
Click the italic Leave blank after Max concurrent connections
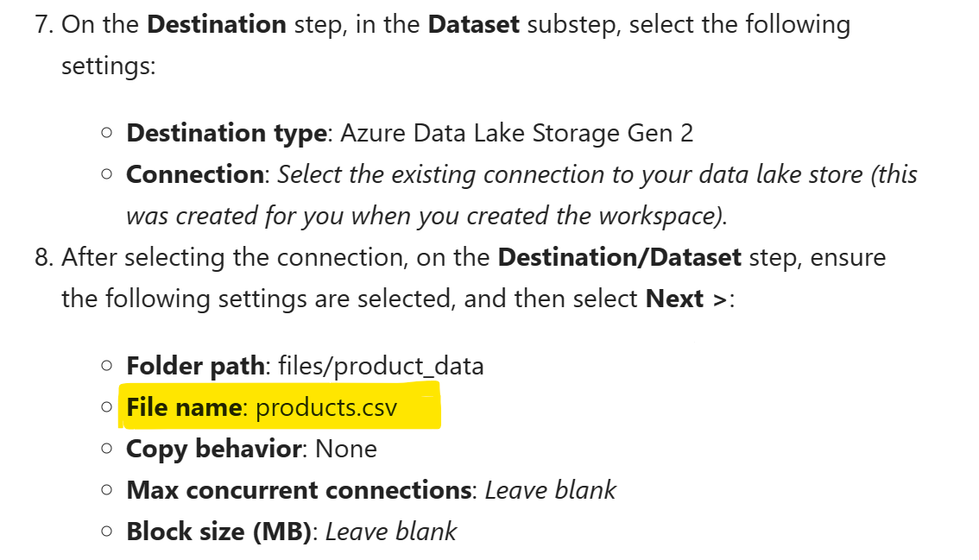(551, 490)
